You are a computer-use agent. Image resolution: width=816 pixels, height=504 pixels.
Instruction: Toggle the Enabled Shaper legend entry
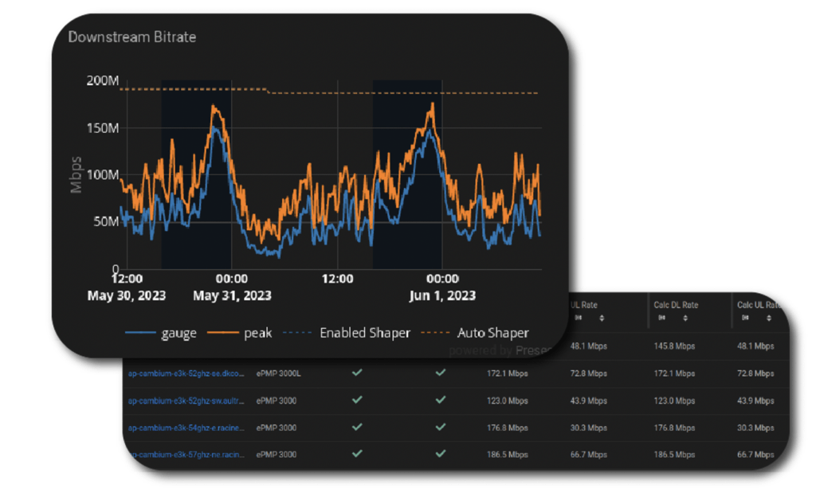pos(347,333)
